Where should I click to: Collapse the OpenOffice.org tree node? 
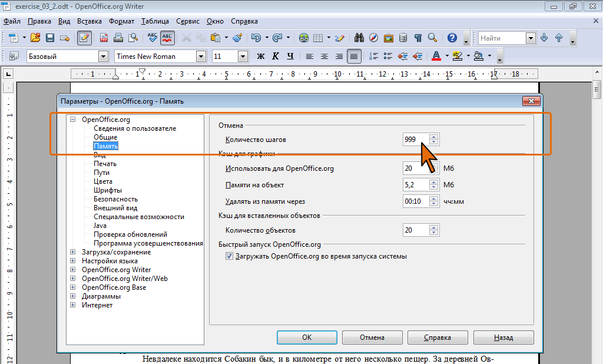click(72, 120)
